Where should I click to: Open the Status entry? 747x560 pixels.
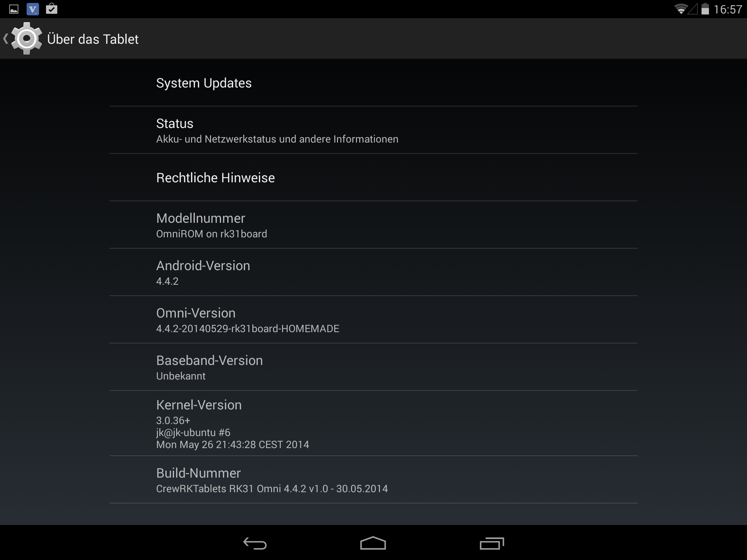coord(373,130)
